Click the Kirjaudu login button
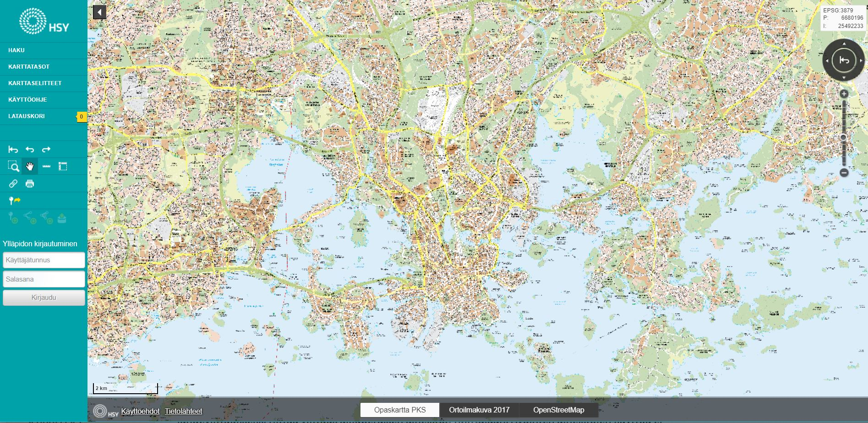Screen dimensions: 868x423 [x=44, y=298]
